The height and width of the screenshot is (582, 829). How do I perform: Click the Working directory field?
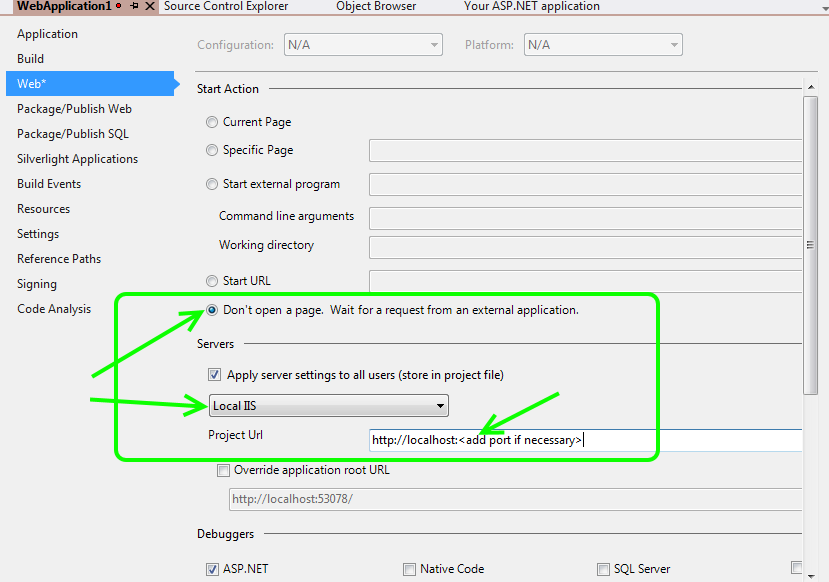coord(585,247)
